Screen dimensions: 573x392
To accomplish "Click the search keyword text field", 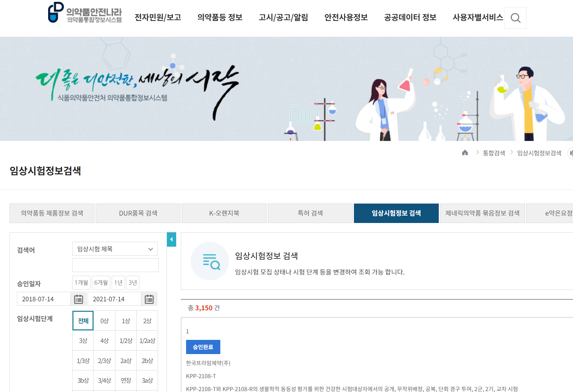I will (115, 265).
